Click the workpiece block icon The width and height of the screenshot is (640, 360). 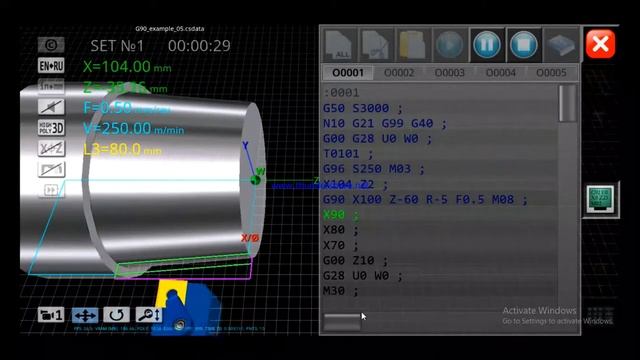[561, 45]
